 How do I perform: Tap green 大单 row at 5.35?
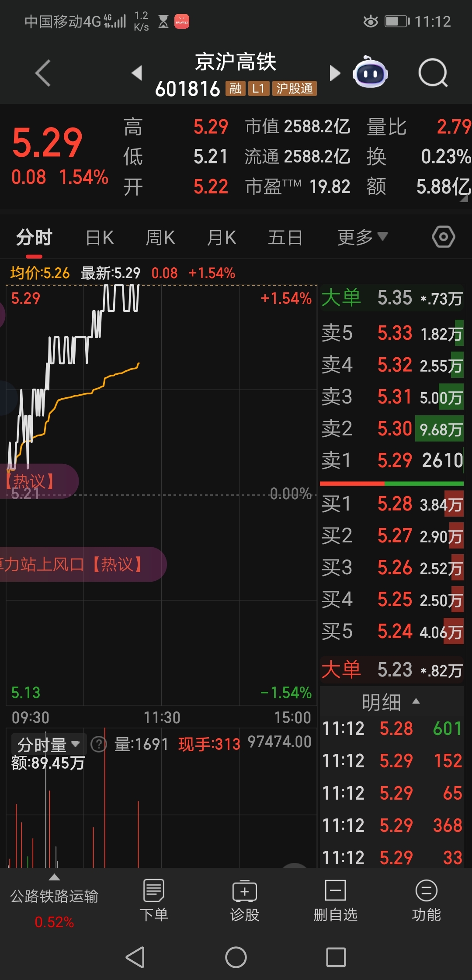click(x=392, y=298)
